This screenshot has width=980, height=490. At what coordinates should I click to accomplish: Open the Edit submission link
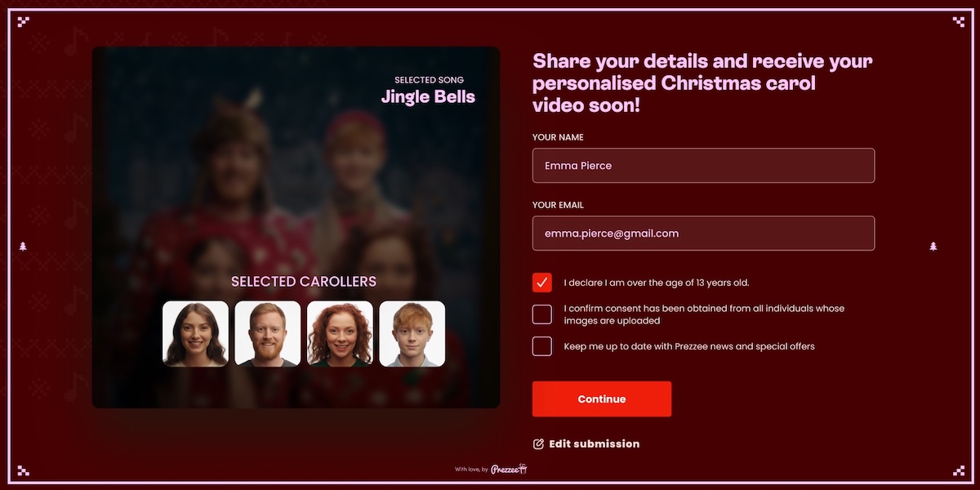[586, 444]
